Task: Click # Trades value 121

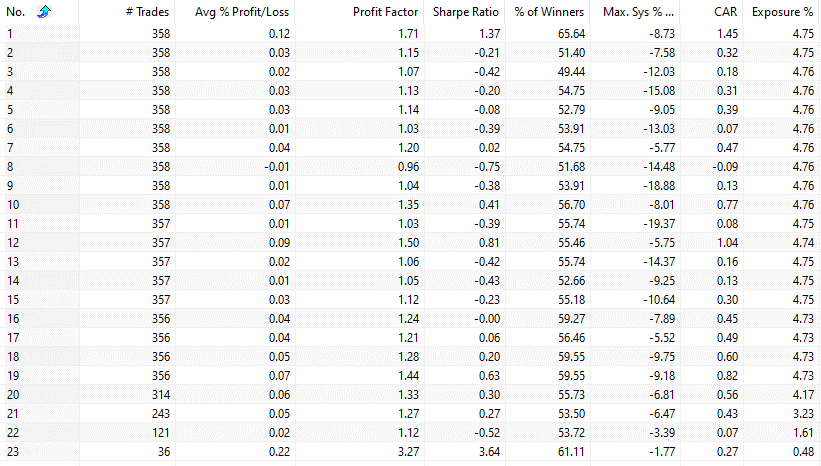Action: coord(161,432)
